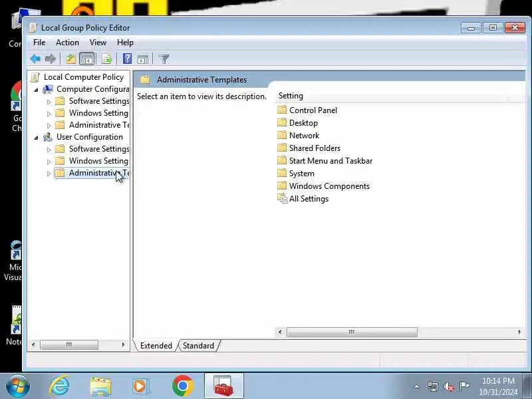Toggle the Show/Hide Action Pane icon
Viewport: 532px width, 399px height.
pyautogui.click(x=143, y=59)
